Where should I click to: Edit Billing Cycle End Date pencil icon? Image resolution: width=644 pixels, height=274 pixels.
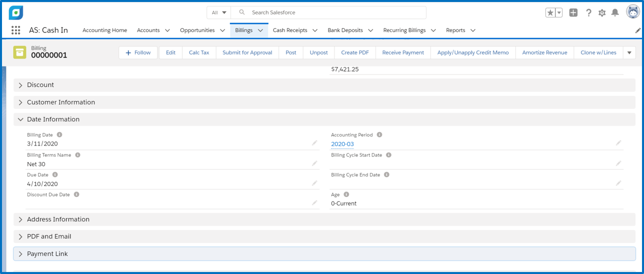[x=618, y=183]
